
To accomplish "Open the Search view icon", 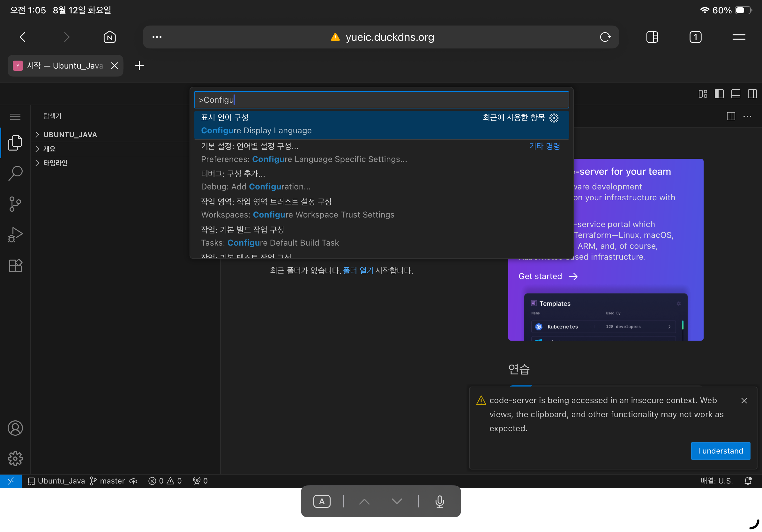I will 15,173.
